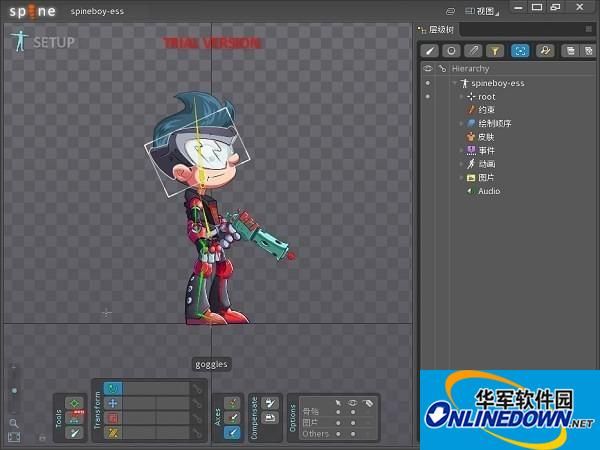Toggle the attachments paperclip filter button
The height and width of the screenshot is (450, 600).
pos(473,51)
